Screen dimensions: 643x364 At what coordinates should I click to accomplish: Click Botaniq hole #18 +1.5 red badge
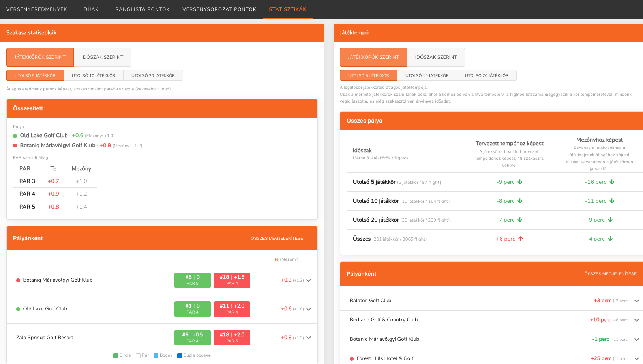[232, 280]
